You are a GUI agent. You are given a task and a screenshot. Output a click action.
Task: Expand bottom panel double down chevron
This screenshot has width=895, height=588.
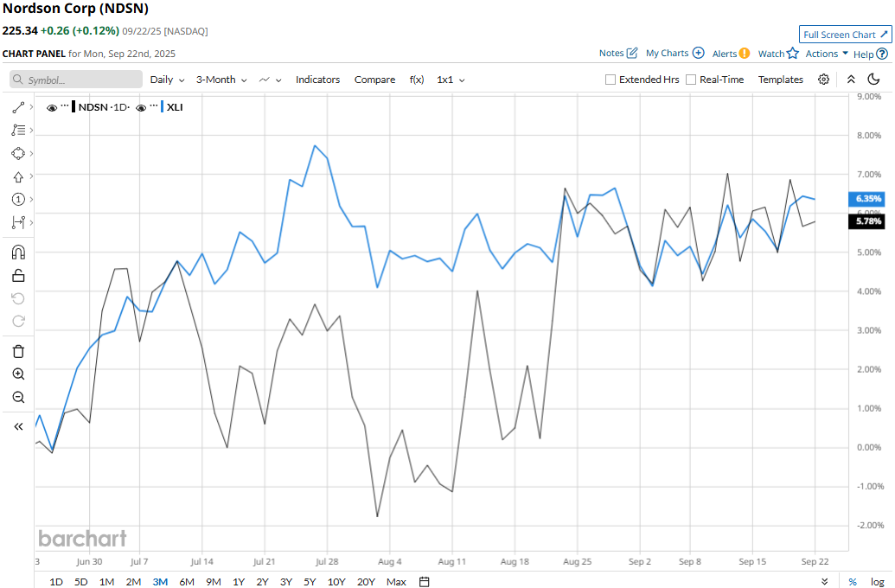(x=825, y=581)
